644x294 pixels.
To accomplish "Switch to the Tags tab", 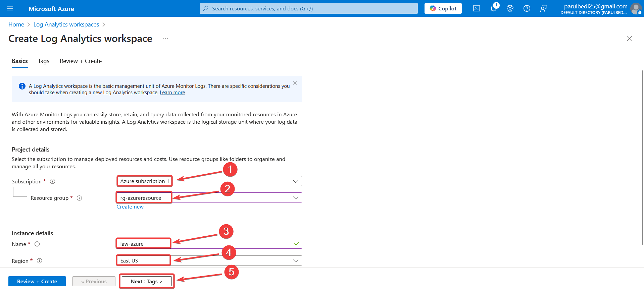I will tap(44, 61).
